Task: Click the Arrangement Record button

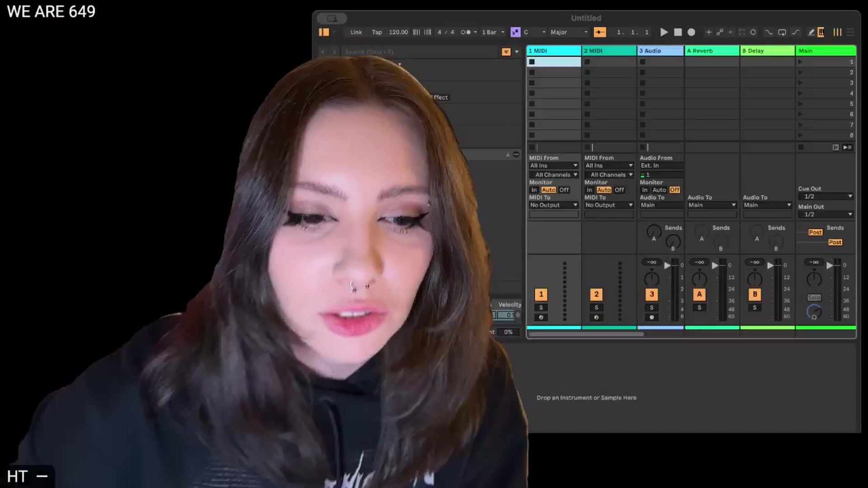Action: pos(691,32)
